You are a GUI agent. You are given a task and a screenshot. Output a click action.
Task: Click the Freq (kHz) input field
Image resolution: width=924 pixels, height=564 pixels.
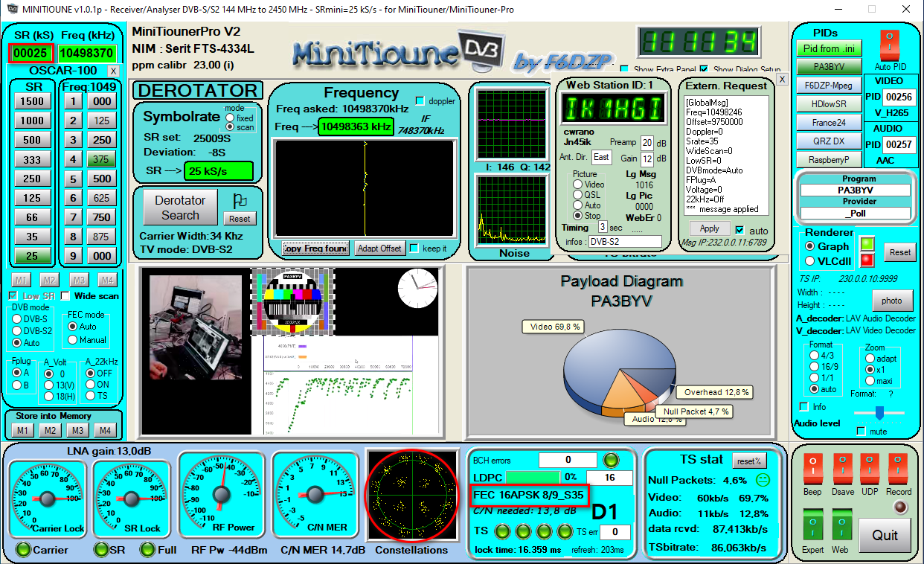(x=87, y=54)
